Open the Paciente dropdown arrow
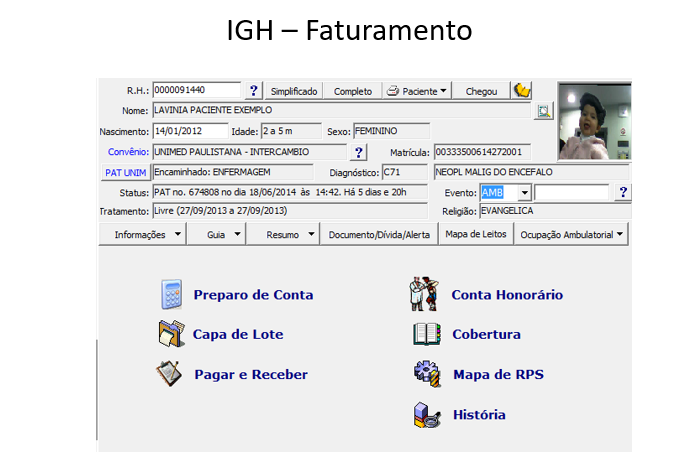 pyautogui.click(x=443, y=91)
